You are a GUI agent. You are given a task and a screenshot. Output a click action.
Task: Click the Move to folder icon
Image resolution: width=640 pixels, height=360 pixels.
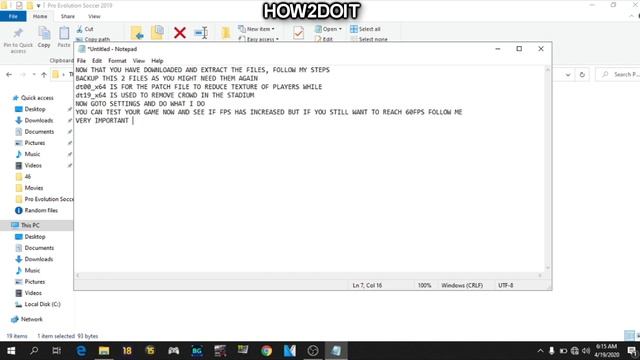coord(137,33)
